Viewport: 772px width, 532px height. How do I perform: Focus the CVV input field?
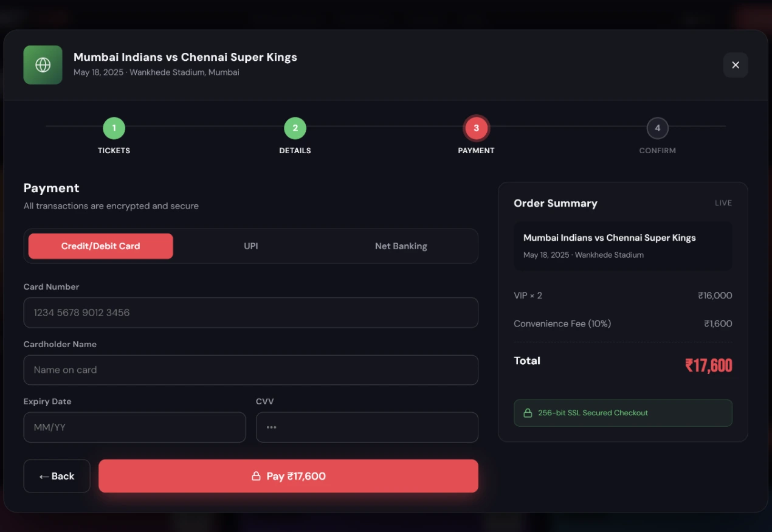coord(367,427)
